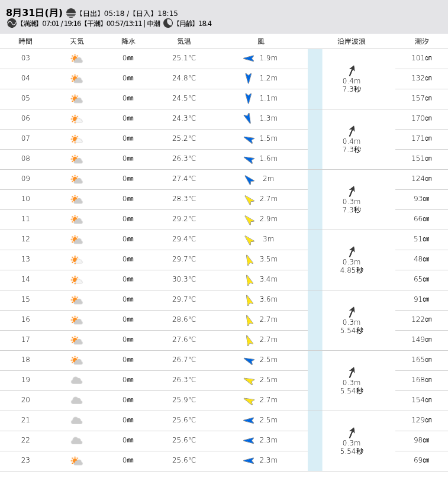Image resolution: width=448 pixels, height=478 pixels.
Task: Click the yellow wind arrow at 12
Action: point(250,240)
